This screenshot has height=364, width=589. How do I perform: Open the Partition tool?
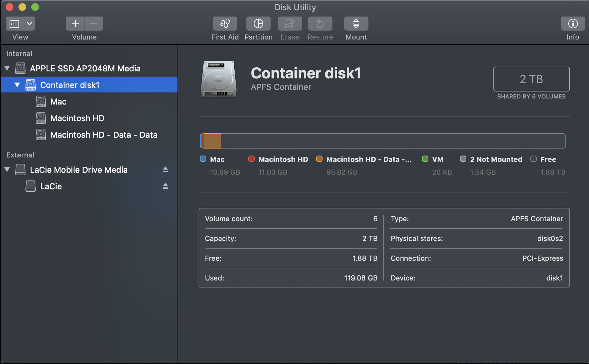point(258,24)
